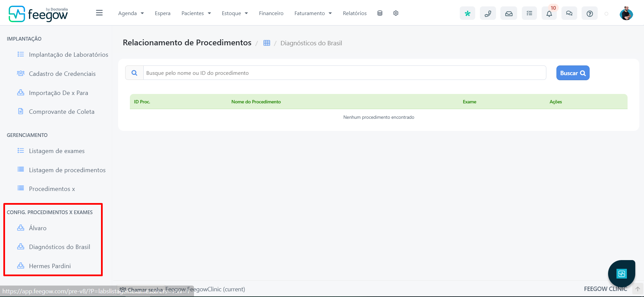Click the Diagnósticos do Brasil sidebar icon

tap(21, 246)
